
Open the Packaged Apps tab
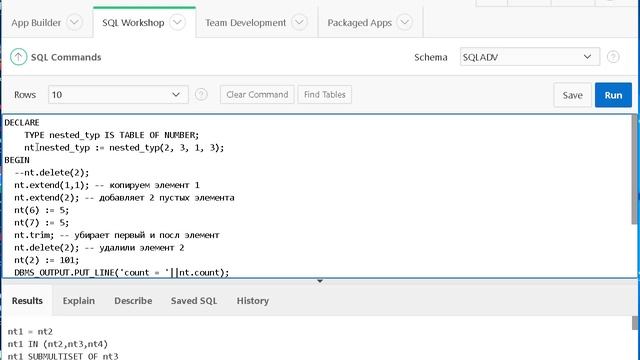pos(359,23)
